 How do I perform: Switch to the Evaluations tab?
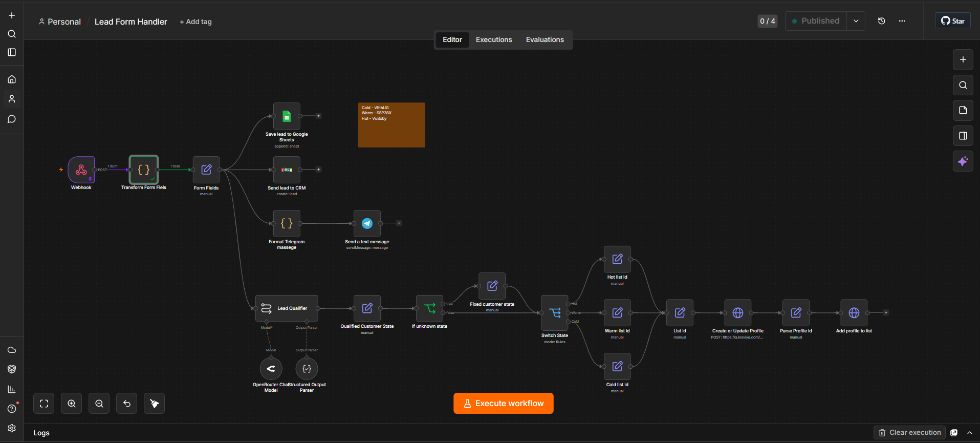point(545,39)
